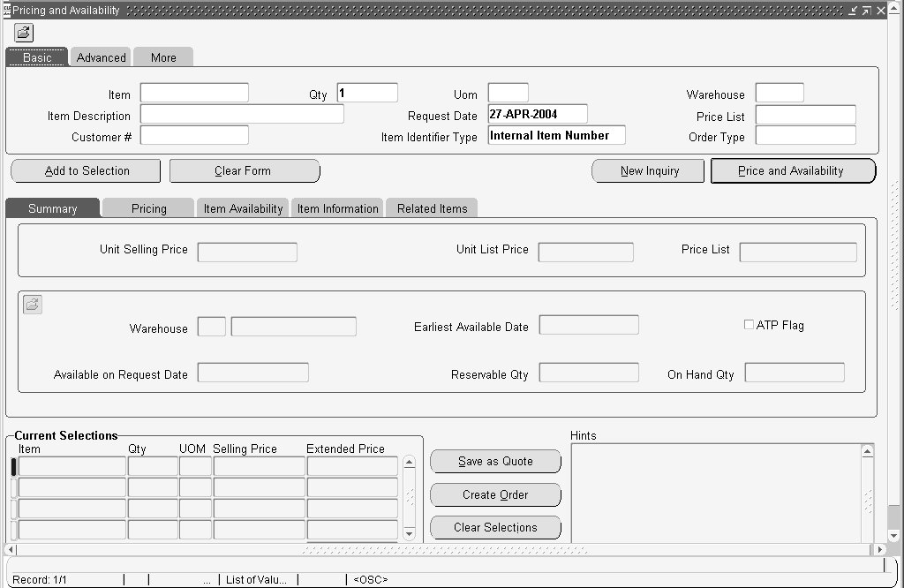Click the Current Selections scroll up arrow
904x588 pixels.
coord(409,462)
